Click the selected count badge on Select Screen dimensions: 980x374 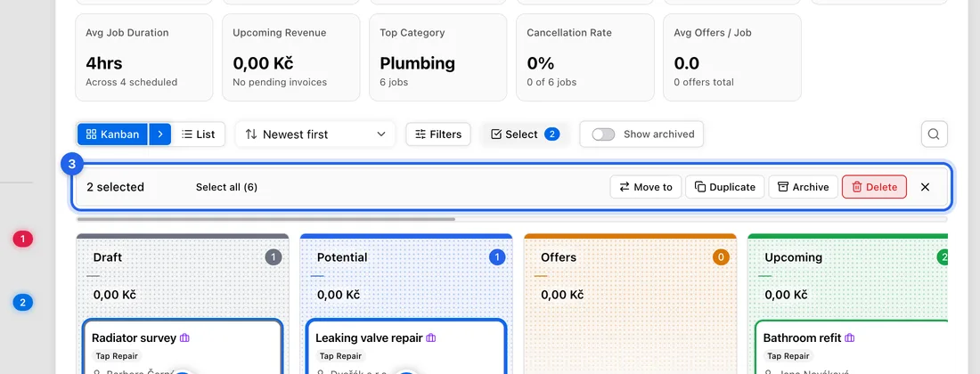click(x=551, y=134)
